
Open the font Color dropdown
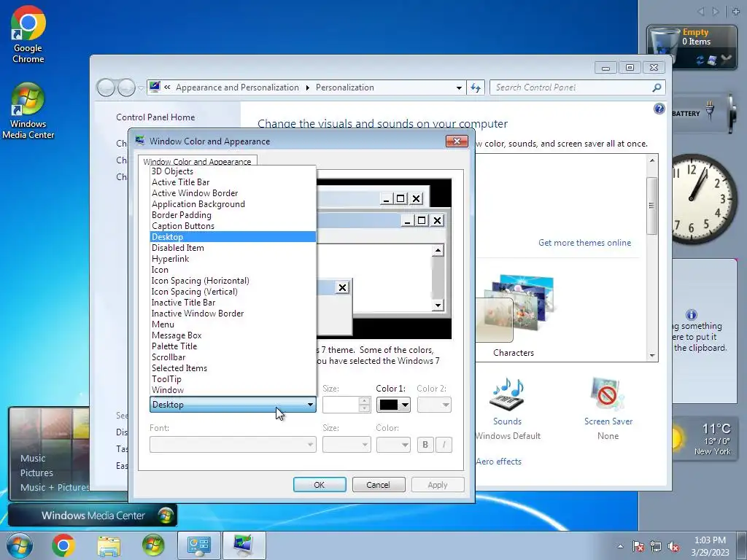pyautogui.click(x=393, y=445)
